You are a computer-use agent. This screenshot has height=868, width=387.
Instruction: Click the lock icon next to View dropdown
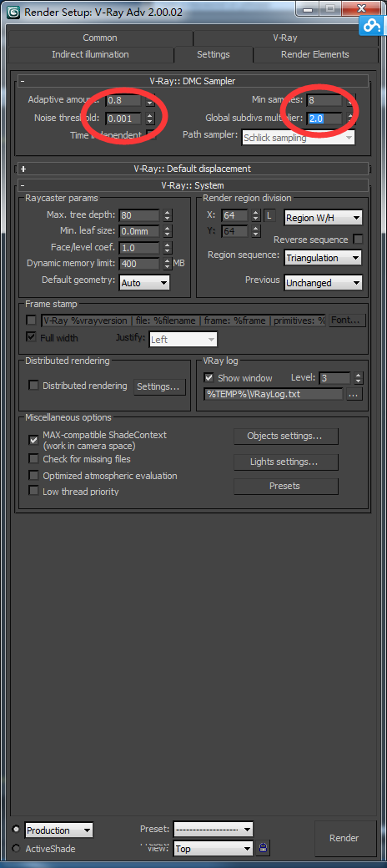pos(263,847)
